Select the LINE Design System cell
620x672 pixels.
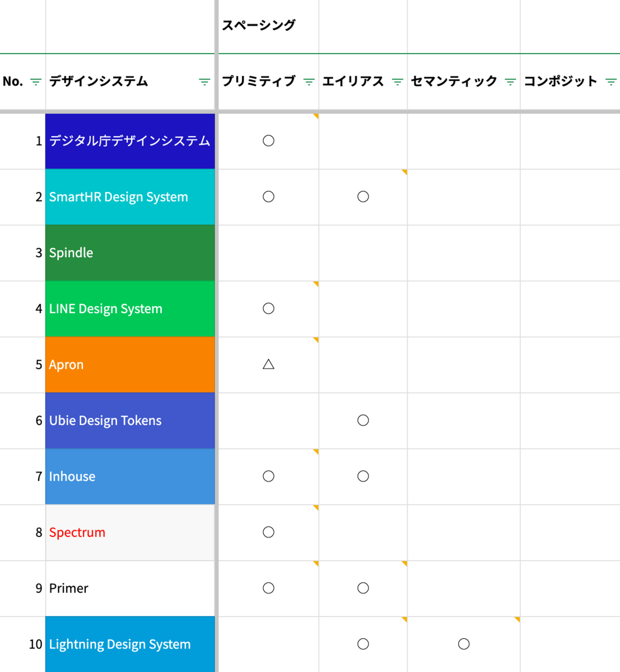(130, 309)
